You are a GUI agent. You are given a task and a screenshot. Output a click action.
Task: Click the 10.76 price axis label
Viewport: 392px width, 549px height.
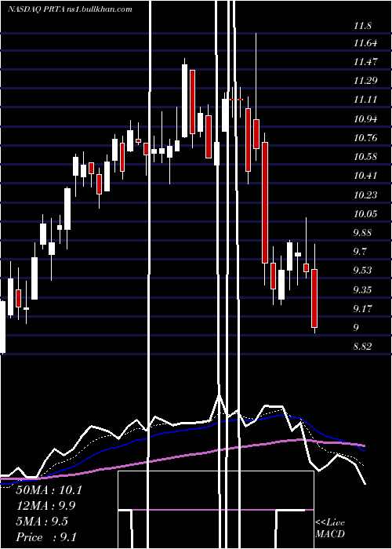coord(365,137)
